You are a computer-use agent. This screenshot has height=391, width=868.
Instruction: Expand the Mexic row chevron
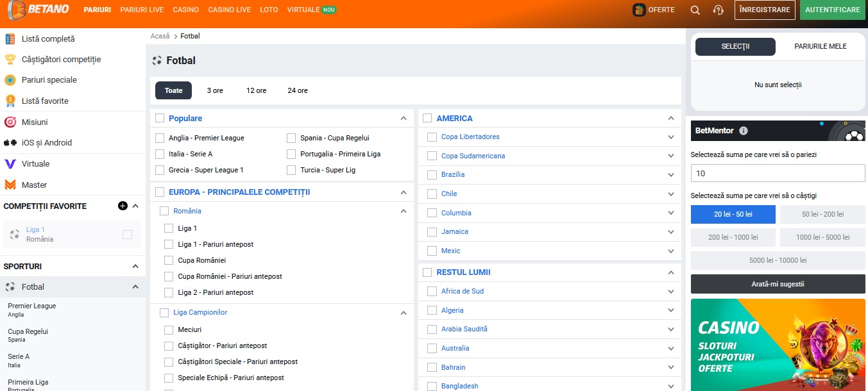(x=671, y=251)
